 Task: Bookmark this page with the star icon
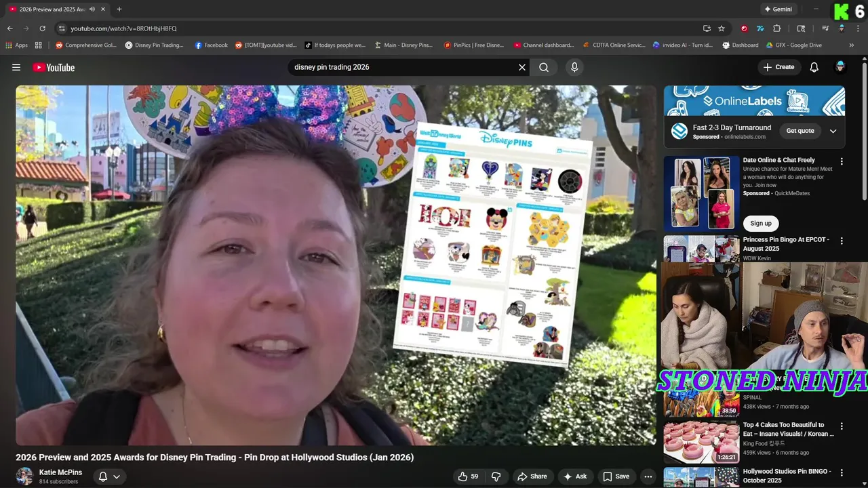coord(722,28)
